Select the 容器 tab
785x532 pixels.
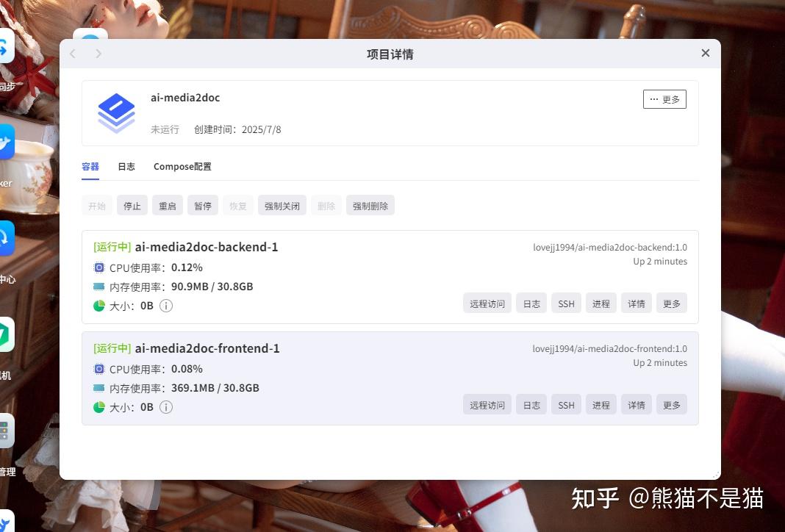(90, 166)
